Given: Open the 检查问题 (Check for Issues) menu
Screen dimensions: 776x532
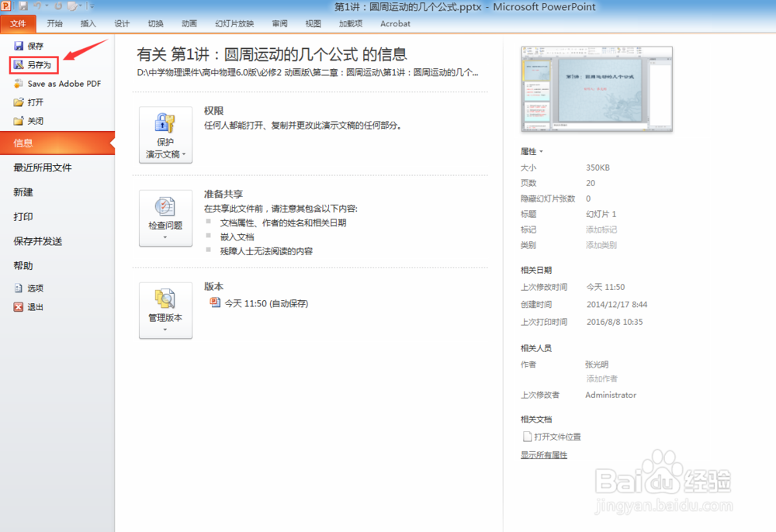Looking at the screenshot, I should 165,218.
